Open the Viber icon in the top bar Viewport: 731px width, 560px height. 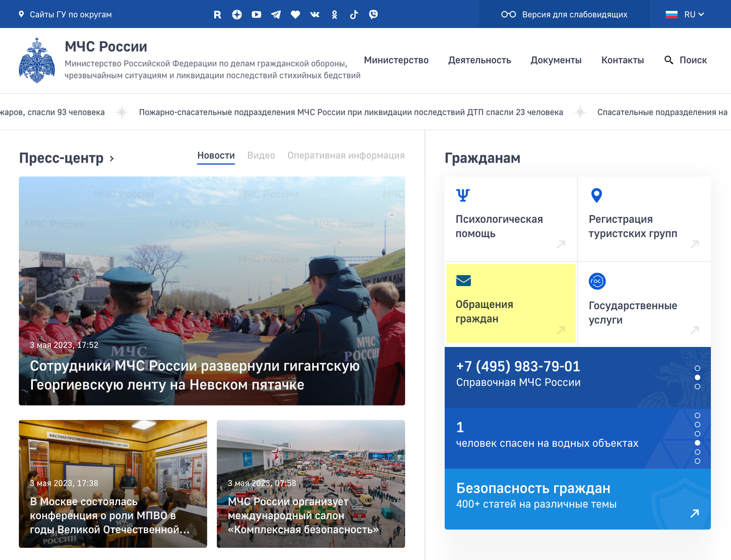click(x=373, y=15)
